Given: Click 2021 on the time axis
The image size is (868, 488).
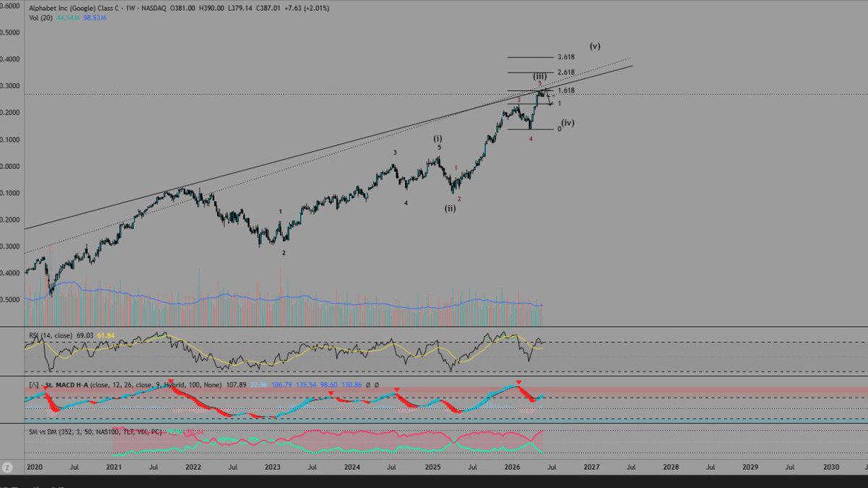Looking at the screenshot, I should pos(113,468).
